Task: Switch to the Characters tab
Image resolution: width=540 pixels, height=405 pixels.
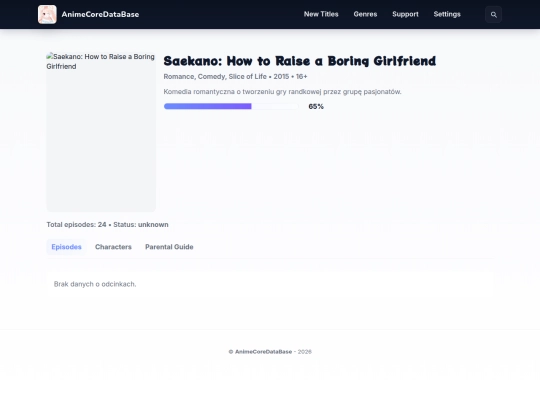Action: (113, 247)
